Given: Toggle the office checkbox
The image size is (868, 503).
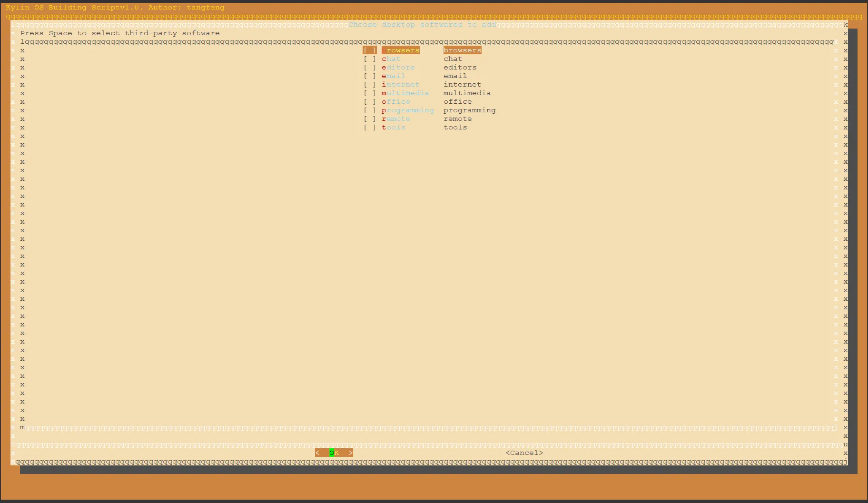Looking at the screenshot, I should tap(370, 102).
